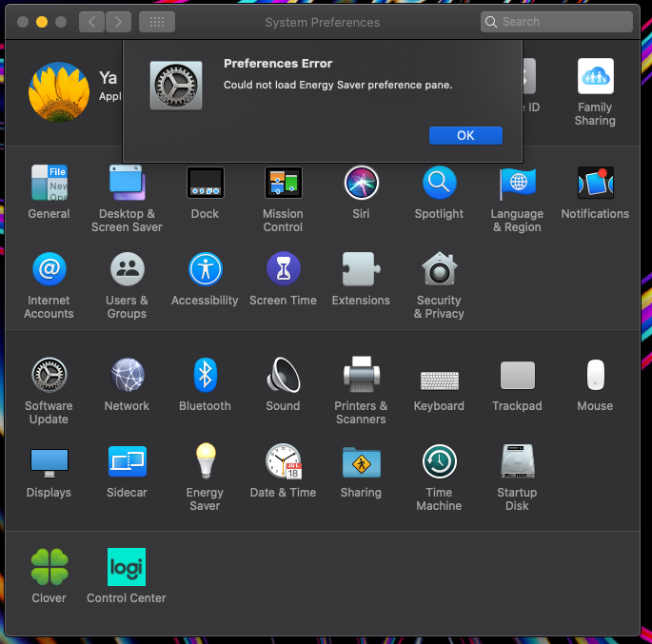Open Energy Saver light bulb pane
Image resolution: width=652 pixels, height=644 pixels.
point(206,460)
